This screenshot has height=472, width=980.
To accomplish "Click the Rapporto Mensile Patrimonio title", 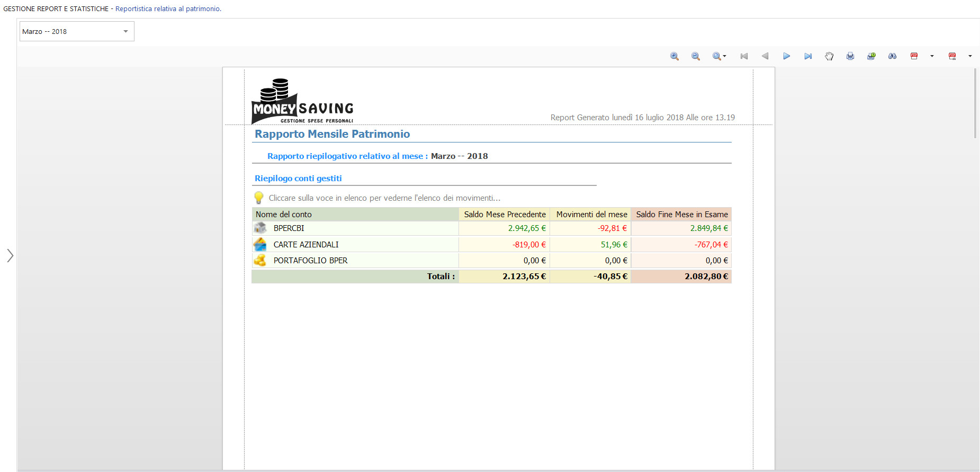I will (332, 134).
